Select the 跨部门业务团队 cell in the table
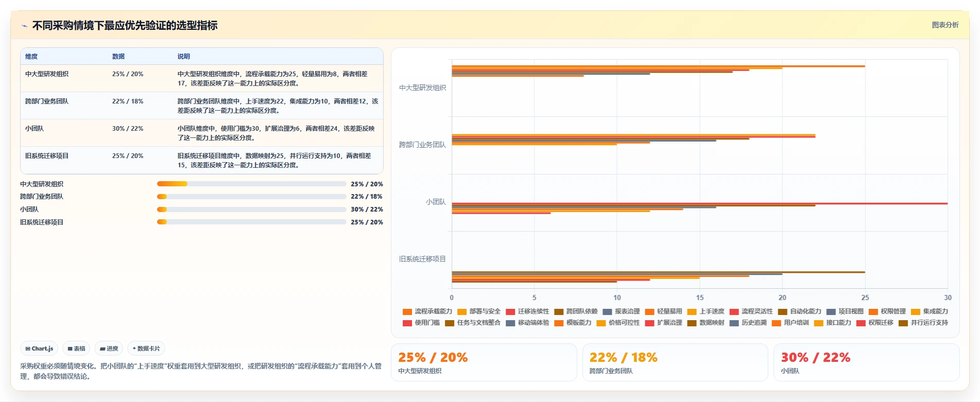The height and width of the screenshot is (402, 980). (47, 101)
